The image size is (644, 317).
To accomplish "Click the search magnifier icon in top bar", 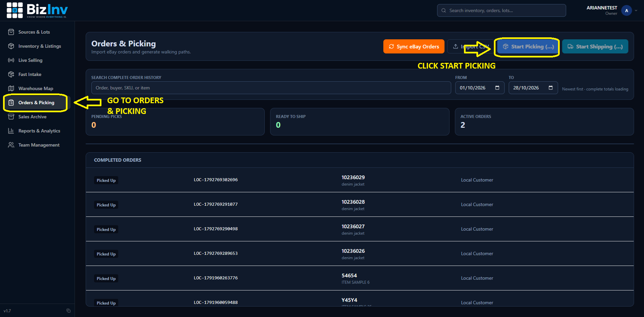I will click(x=443, y=10).
